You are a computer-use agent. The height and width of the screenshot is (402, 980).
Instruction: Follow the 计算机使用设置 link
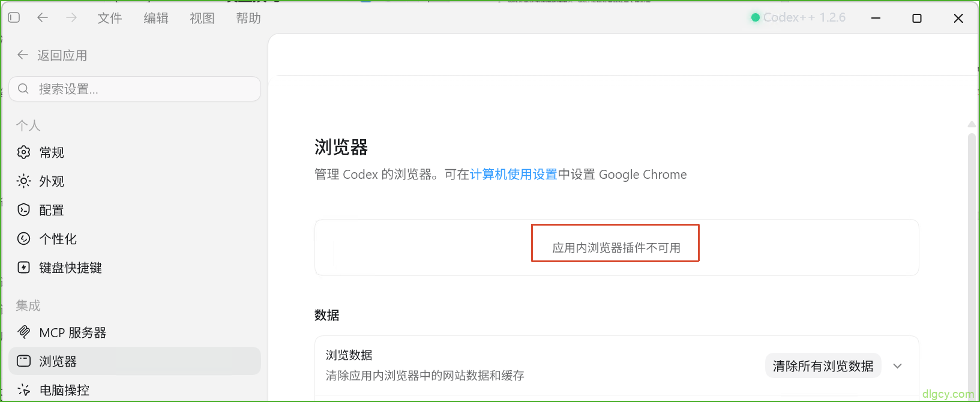514,175
